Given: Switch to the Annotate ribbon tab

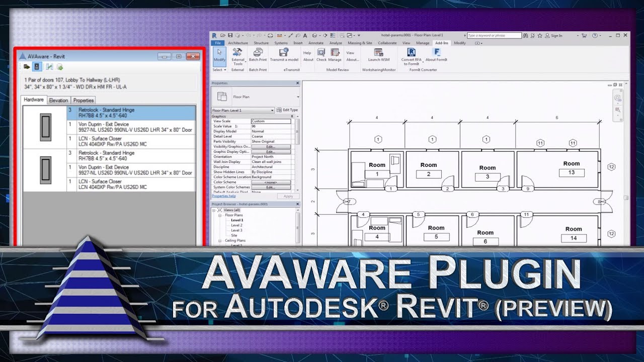Looking at the screenshot, I should [316, 43].
